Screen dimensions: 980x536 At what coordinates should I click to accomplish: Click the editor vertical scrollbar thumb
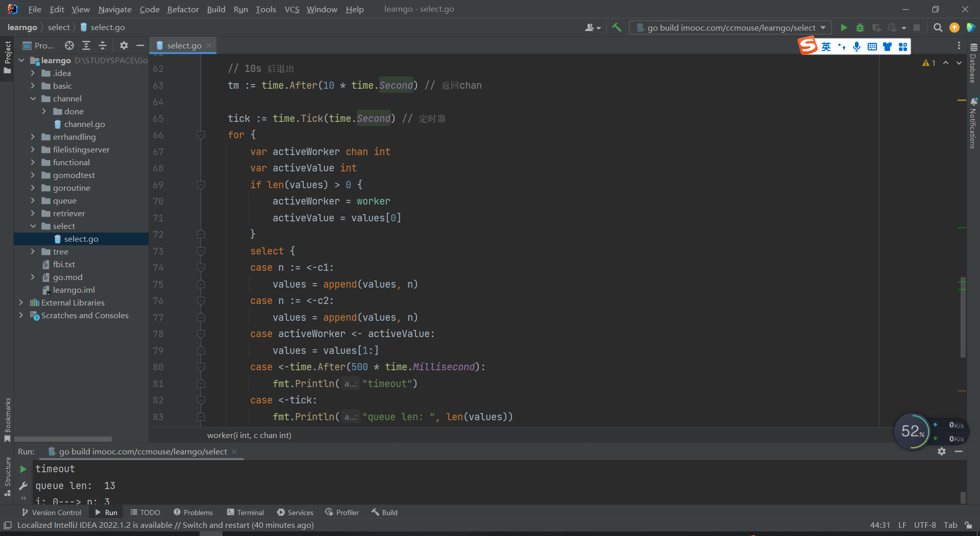click(x=963, y=316)
